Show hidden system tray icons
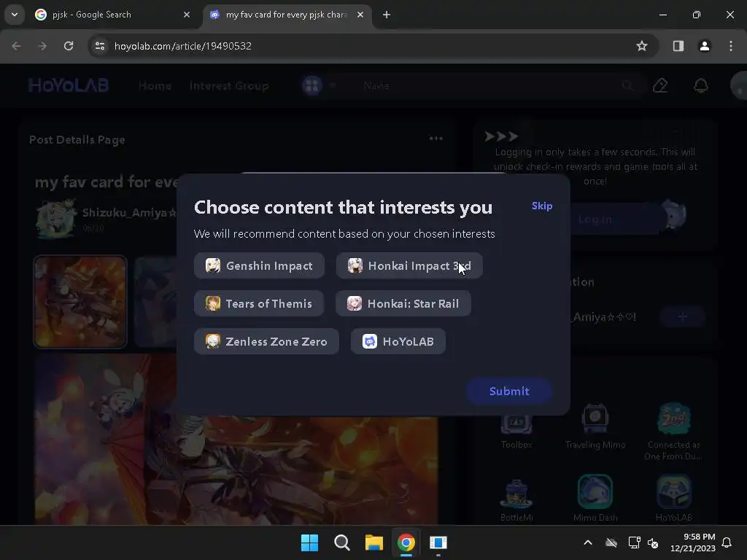 (588, 542)
